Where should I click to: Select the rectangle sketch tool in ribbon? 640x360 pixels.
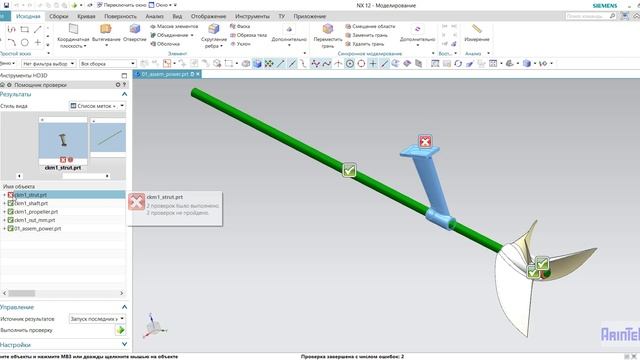(x=24, y=29)
